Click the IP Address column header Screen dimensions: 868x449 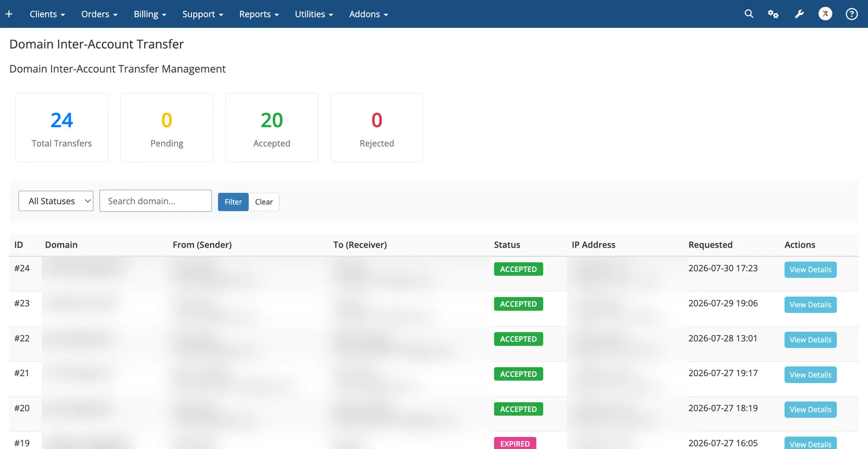tap(593, 245)
